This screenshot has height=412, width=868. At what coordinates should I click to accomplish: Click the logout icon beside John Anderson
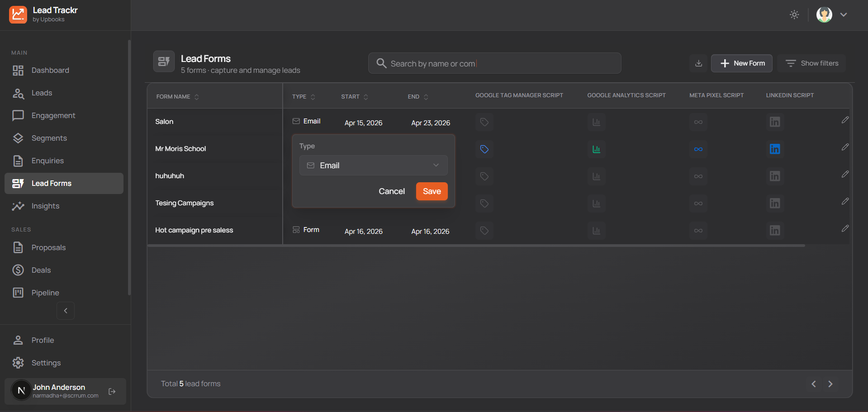coord(112,392)
